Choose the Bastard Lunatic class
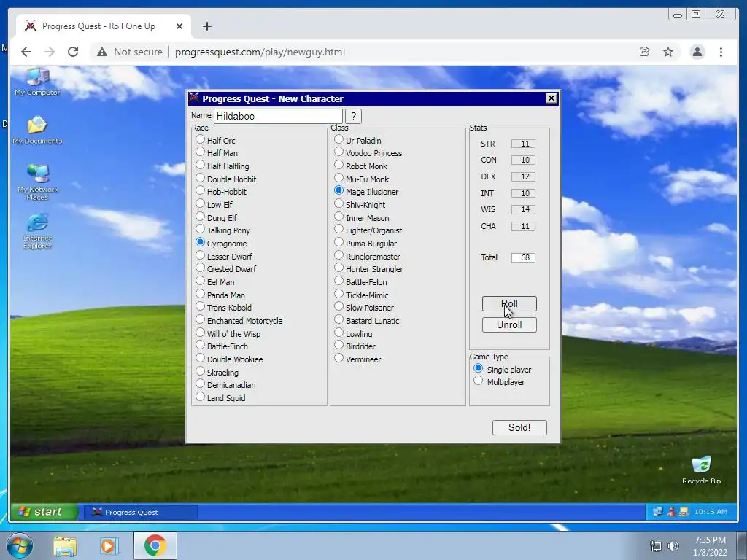 [338, 319]
